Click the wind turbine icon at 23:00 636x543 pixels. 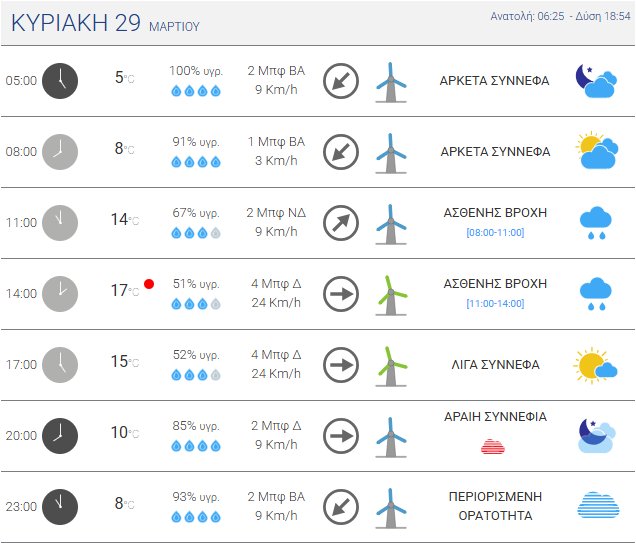tap(390, 507)
